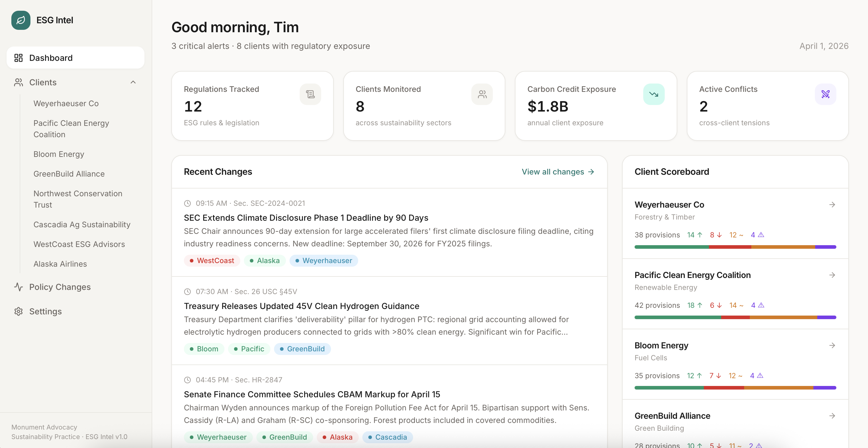The width and height of the screenshot is (868, 448).
Task: Click View all changes link
Action: 558,172
